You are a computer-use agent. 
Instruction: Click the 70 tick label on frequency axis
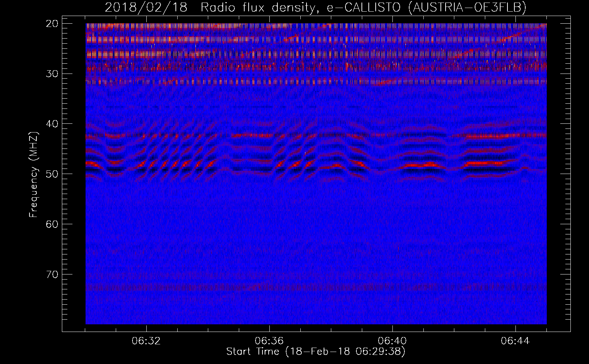(x=52, y=274)
